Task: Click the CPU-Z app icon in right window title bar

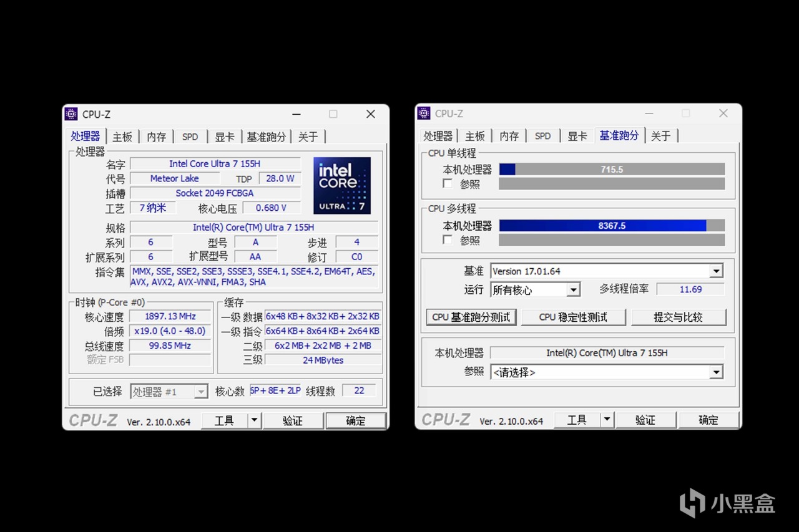Action: pyautogui.click(x=424, y=113)
